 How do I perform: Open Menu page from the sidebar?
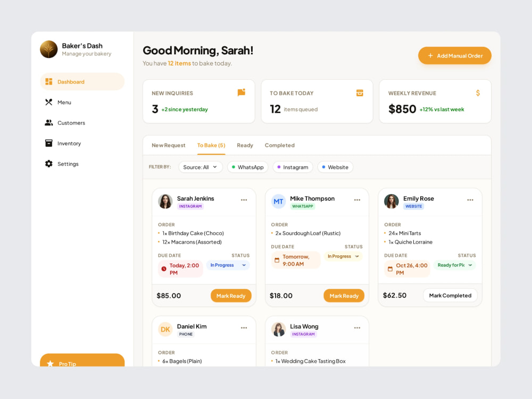click(x=82, y=102)
